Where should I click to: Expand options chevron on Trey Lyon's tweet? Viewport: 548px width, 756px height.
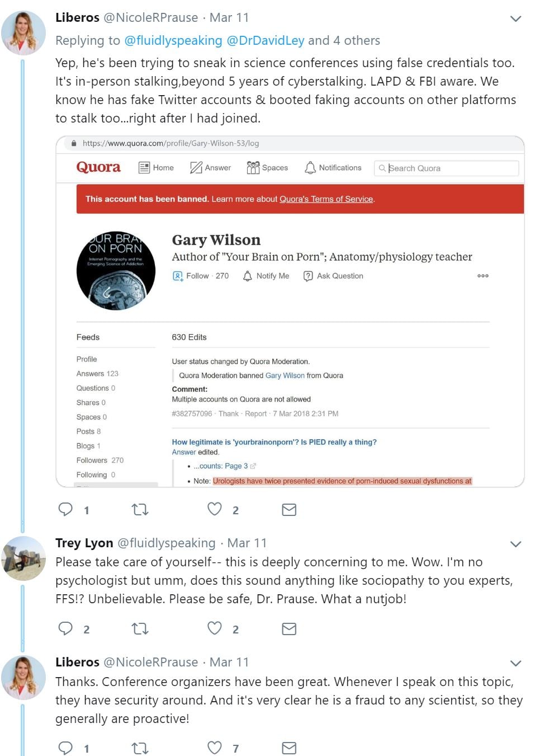coord(516,544)
